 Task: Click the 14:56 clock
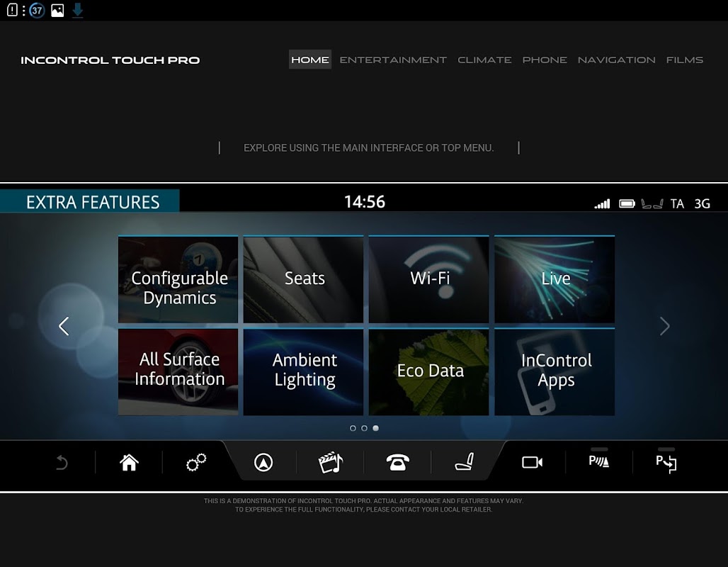[x=365, y=202]
